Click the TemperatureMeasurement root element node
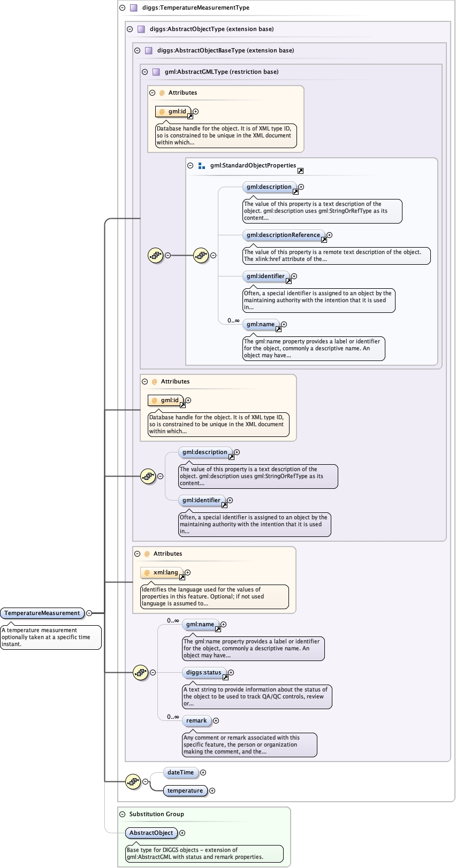Image resolution: width=456 pixels, height=868 pixels. coord(42,613)
